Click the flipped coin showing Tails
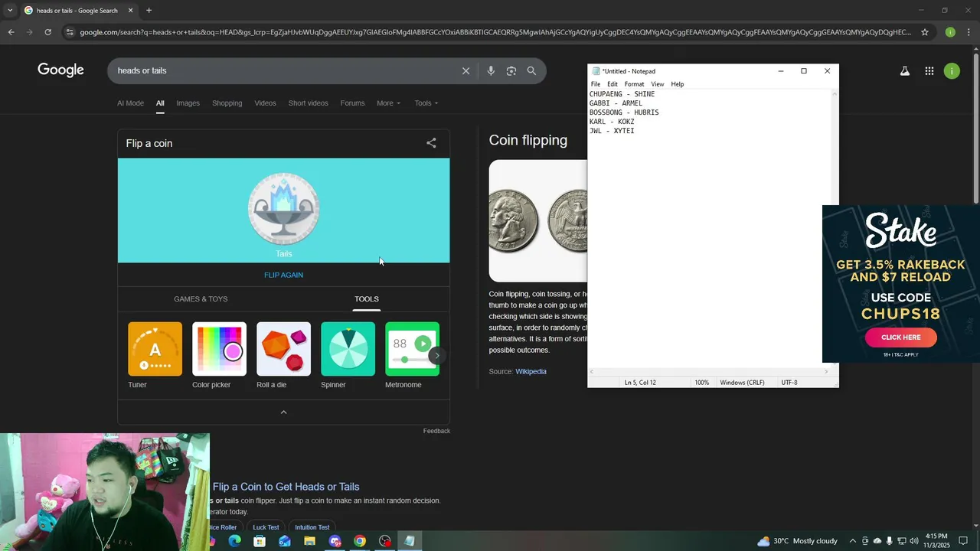 click(x=283, y=209)
